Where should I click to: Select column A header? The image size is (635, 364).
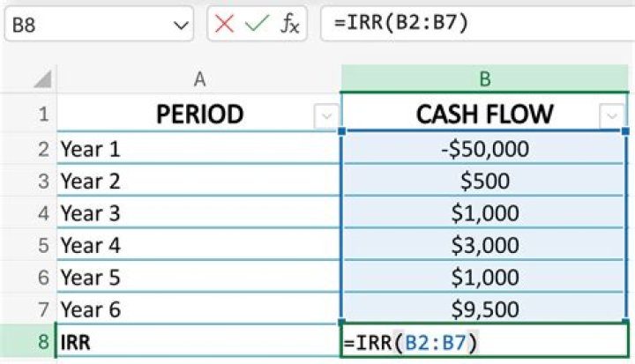pos(199,79)
